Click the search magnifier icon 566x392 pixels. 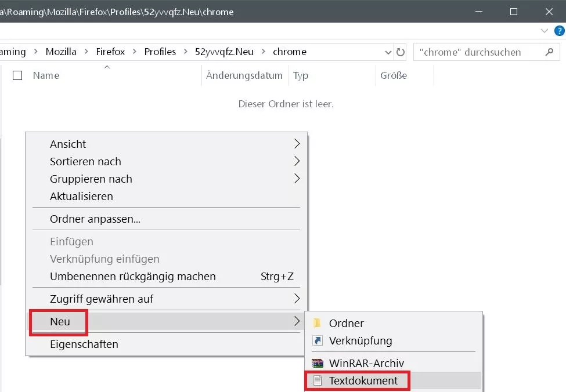pyautogui.click(x=549, y=52)
